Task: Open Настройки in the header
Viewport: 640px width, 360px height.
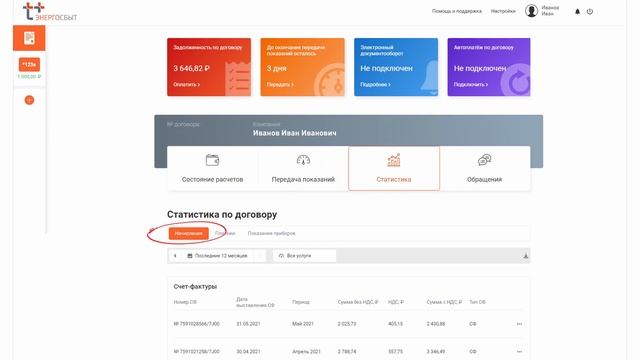Action: point(503,11)
